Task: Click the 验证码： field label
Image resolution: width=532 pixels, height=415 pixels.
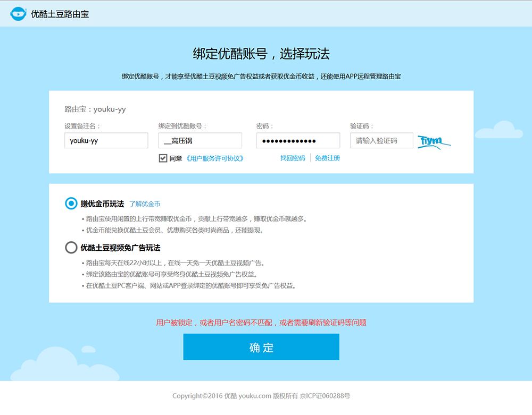Action: coord(362,126)
